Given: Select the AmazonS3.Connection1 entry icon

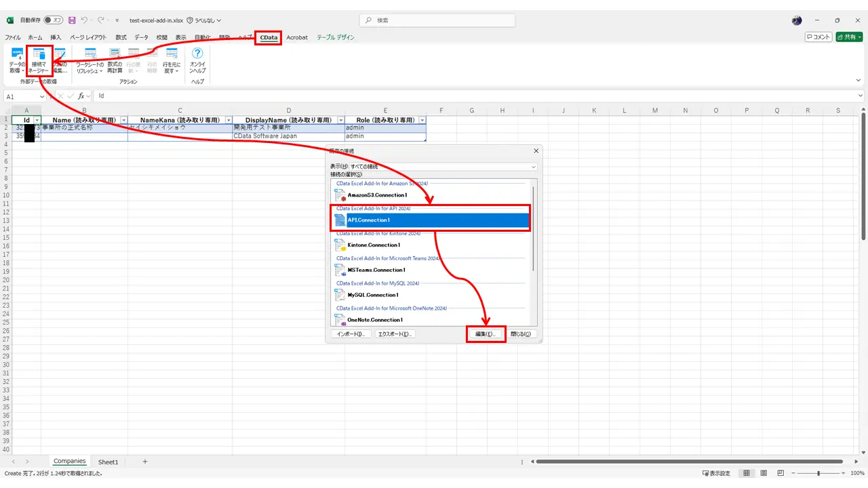Looking at the screenshot, I should tap(341, 195).
